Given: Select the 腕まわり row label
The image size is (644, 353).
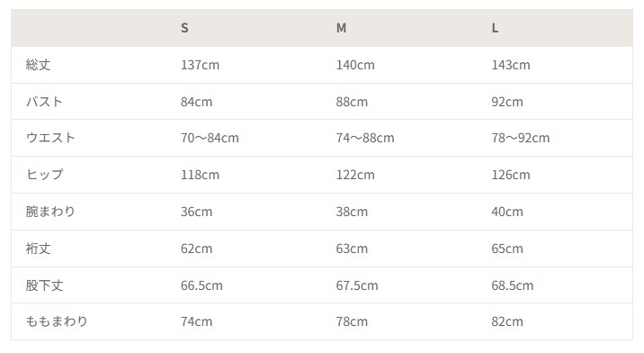Looking at the screenshot, I should coord(50,212).
